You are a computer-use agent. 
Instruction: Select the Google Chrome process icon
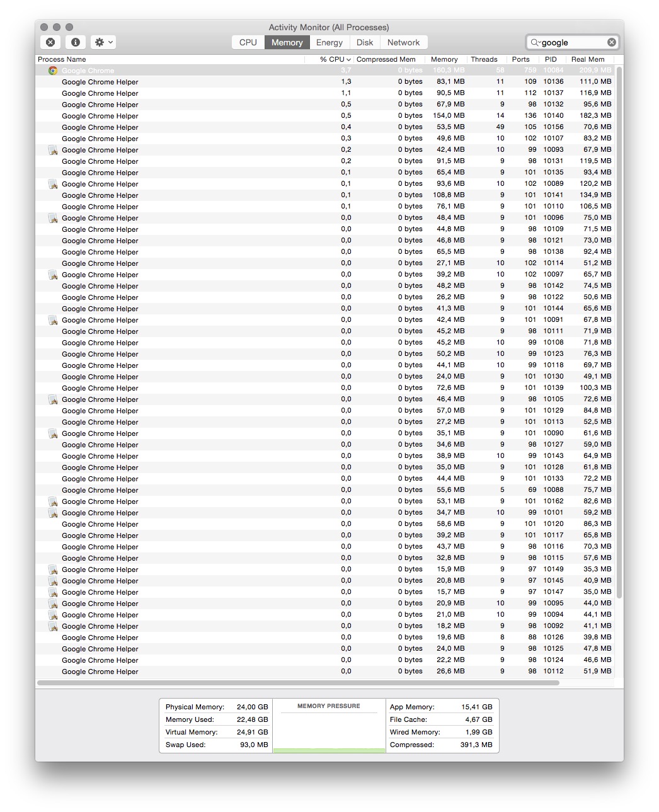(53, 71)
